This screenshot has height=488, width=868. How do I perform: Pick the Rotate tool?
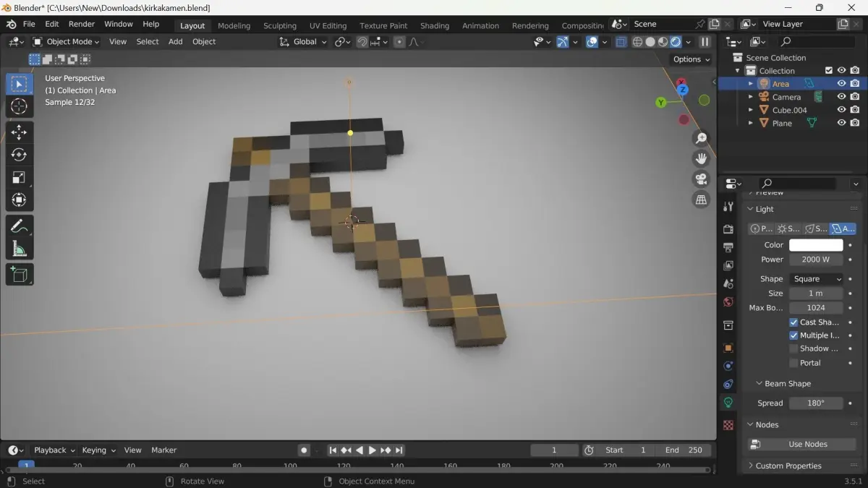point(20,155)
